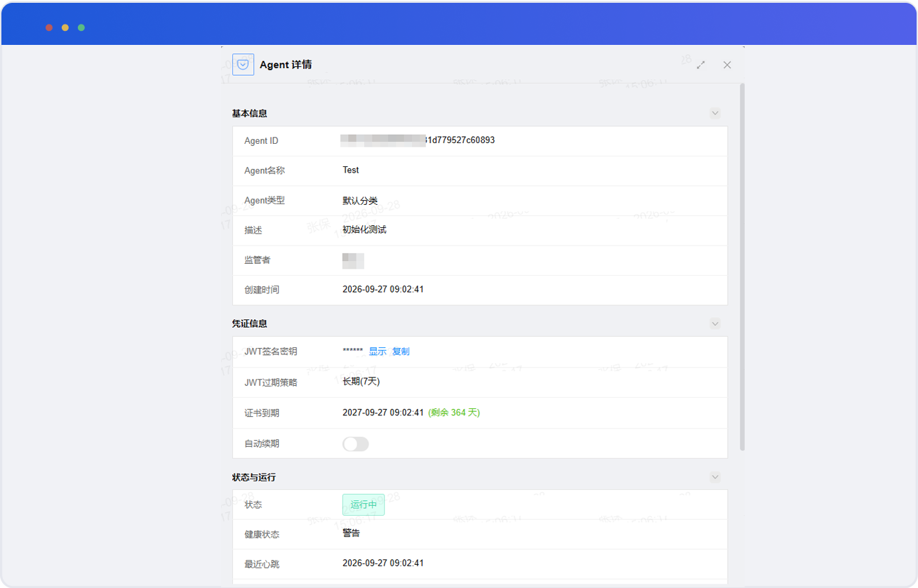This screenshot has width=918, height=588.
Task: Select the JWT过期策略 value 长期(7天)
Action: tap(361, 382)
